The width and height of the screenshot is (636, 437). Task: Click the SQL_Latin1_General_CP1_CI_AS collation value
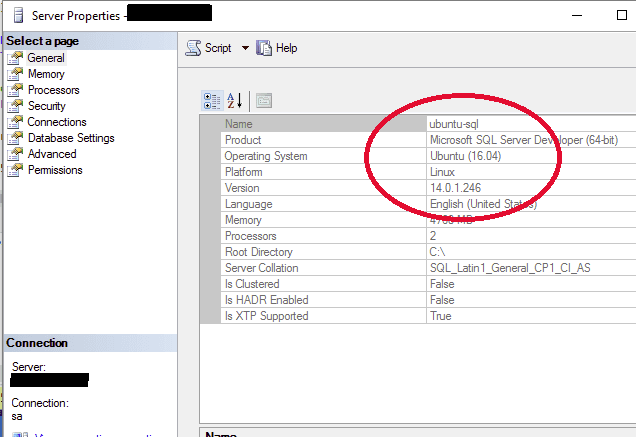[510, 268]
